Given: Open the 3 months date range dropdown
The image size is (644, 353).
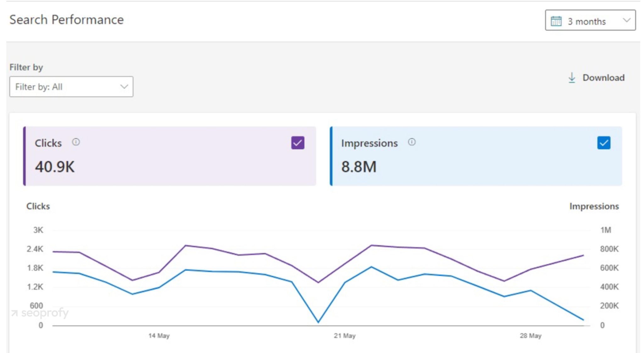Looking at the screenshot, I should point(590,21).
